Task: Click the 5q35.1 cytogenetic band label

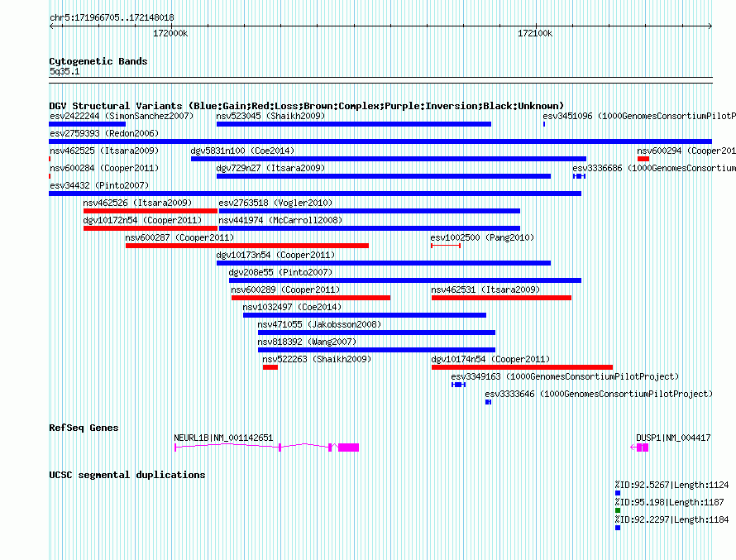Action: click(x=65, y=71)
